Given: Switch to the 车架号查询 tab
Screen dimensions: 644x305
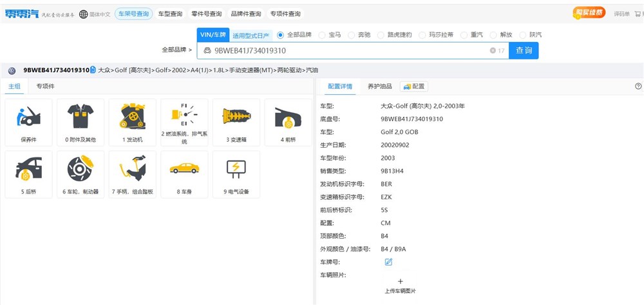Looking at the screenshot, I should point(133,14).
